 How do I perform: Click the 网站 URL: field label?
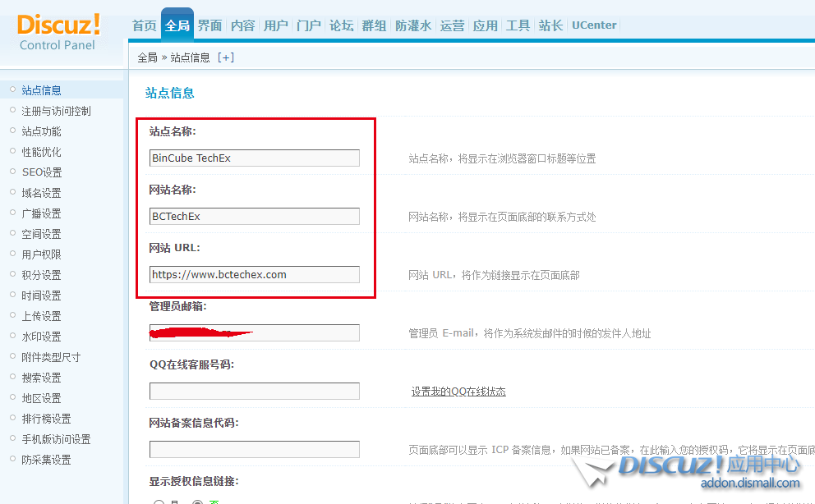175,248
